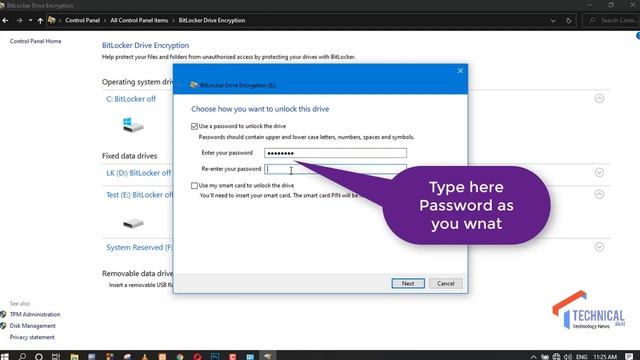The height and width of the screenshot is (360, 640).
Task: Open LK (D:) BitLocker off link
Action: (x=138, y=173)
